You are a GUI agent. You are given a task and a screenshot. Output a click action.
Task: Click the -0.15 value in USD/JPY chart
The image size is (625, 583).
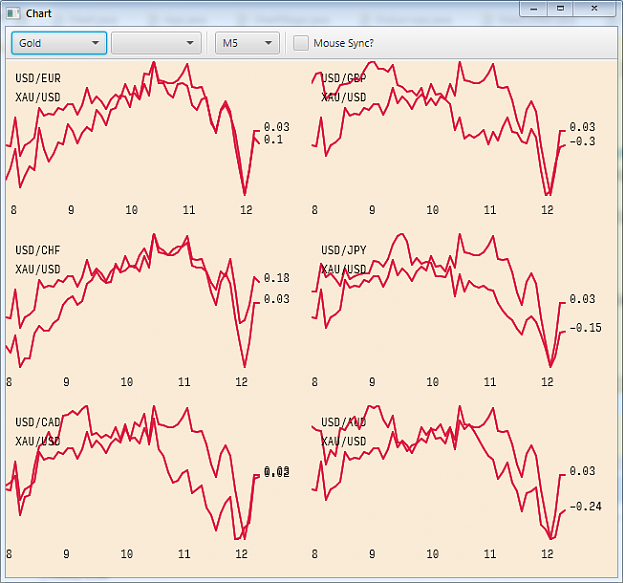coord(585,328)
